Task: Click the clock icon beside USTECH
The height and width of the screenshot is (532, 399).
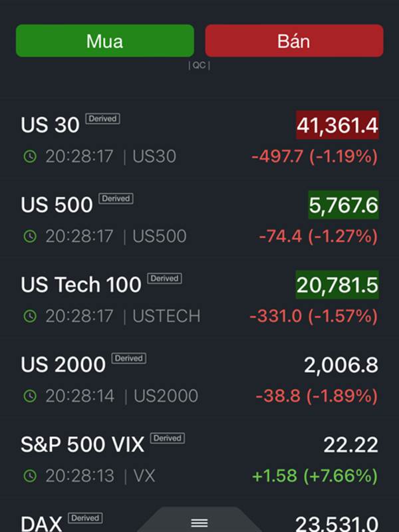Action: click(30, 317)
